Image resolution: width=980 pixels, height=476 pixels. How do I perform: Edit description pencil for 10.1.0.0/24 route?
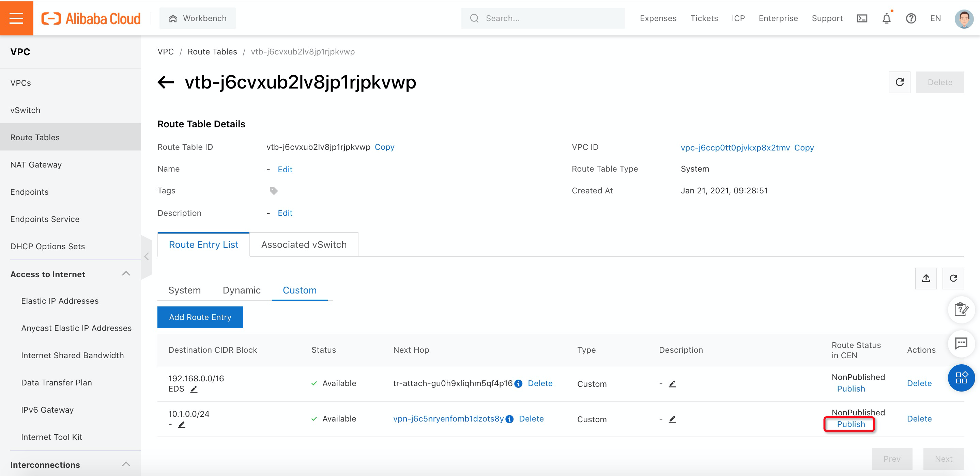tap(672, 419)
